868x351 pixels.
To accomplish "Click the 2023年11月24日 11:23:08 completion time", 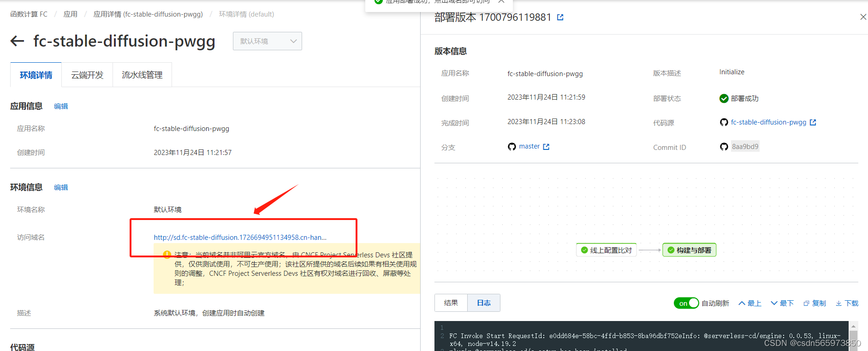I will coord(547,122).
